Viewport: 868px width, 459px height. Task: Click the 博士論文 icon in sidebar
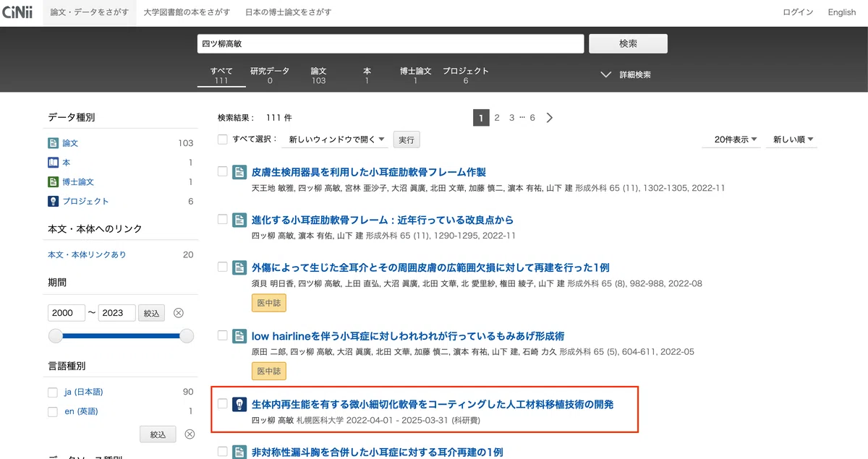[x=54, y=182]
